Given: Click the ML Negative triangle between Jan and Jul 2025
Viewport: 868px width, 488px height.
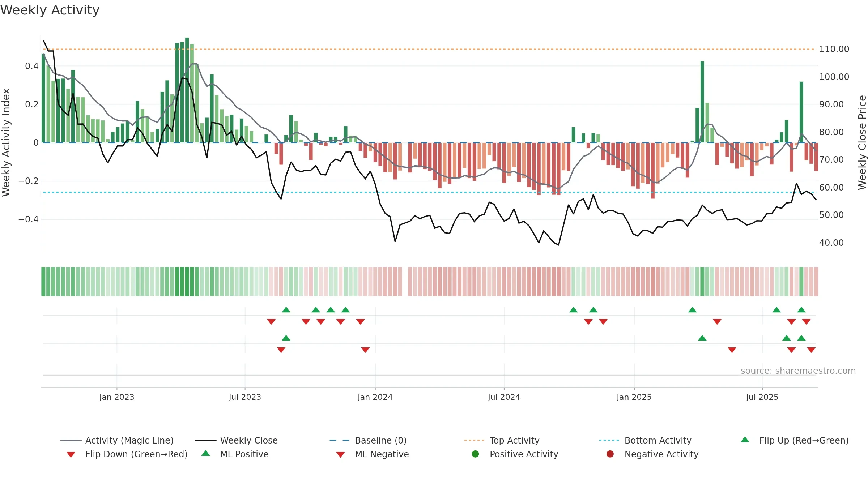Looking at the screenshot, I should [732, 350].
